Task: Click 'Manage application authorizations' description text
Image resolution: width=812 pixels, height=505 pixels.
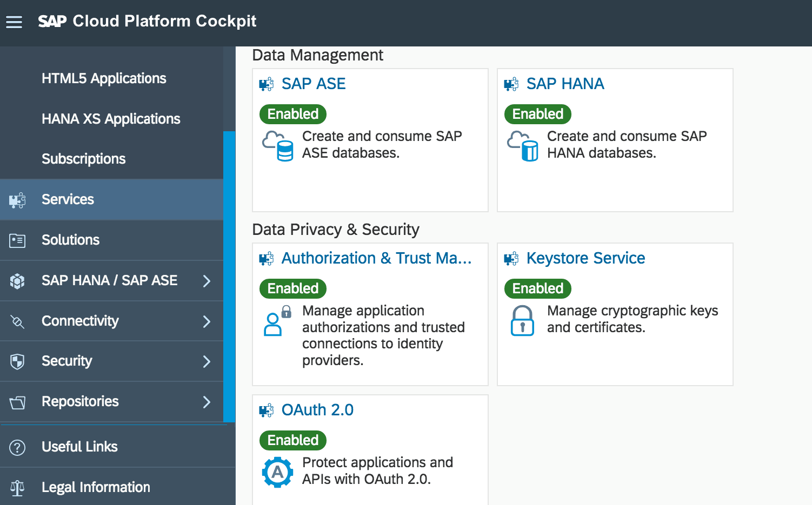Action: [x=383, y=335]
